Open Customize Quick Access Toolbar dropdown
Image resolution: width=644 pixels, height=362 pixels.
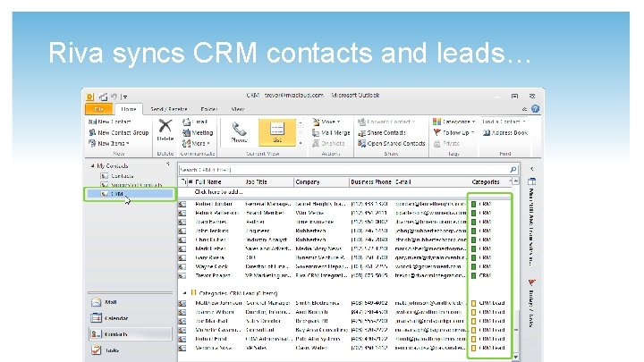coord(124,97)
